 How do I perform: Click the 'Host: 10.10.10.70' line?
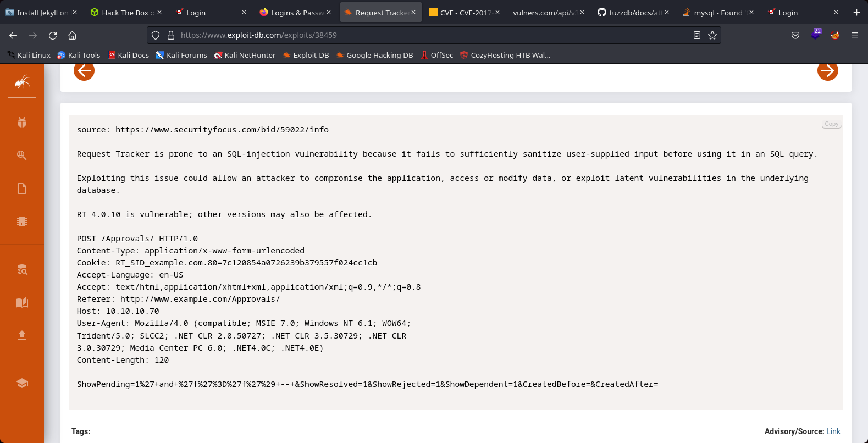118,311
